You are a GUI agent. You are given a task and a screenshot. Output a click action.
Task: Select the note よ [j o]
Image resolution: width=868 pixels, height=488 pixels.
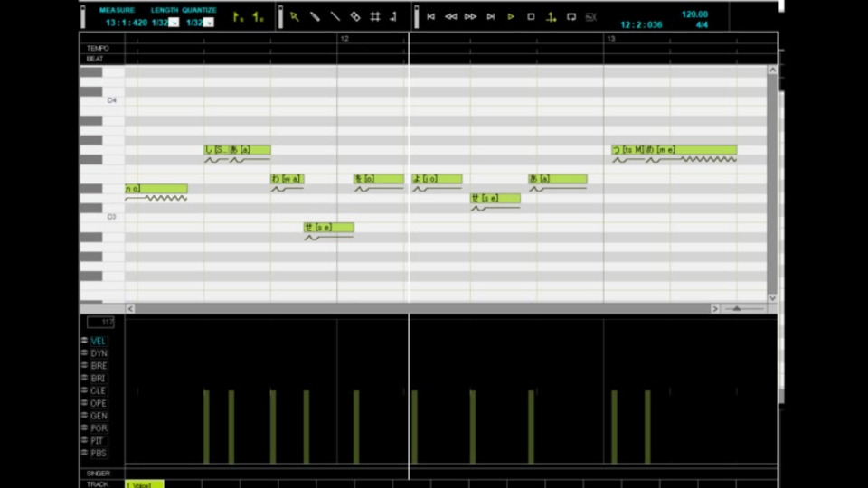437,179
